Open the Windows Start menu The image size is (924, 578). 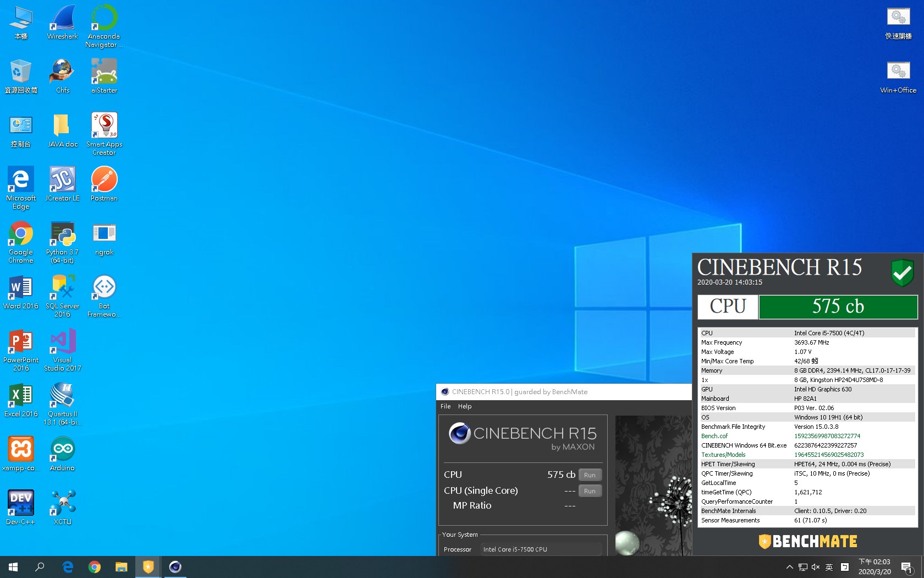pos(13,567)
